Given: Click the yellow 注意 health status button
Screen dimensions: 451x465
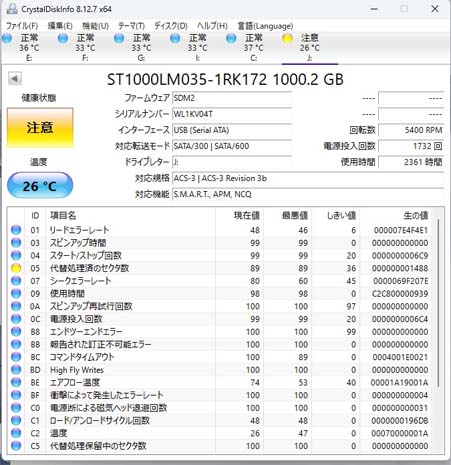Looking at the screenshot, I should pos(40,127).
